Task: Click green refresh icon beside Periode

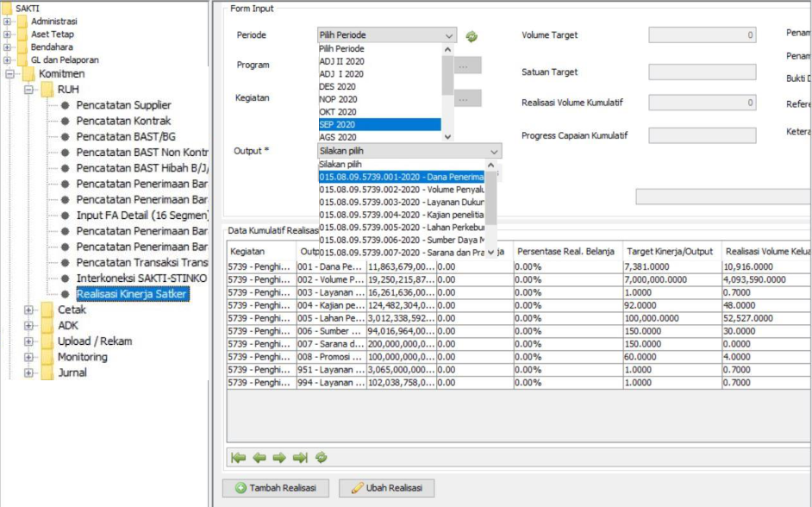Action: (472, 36)
